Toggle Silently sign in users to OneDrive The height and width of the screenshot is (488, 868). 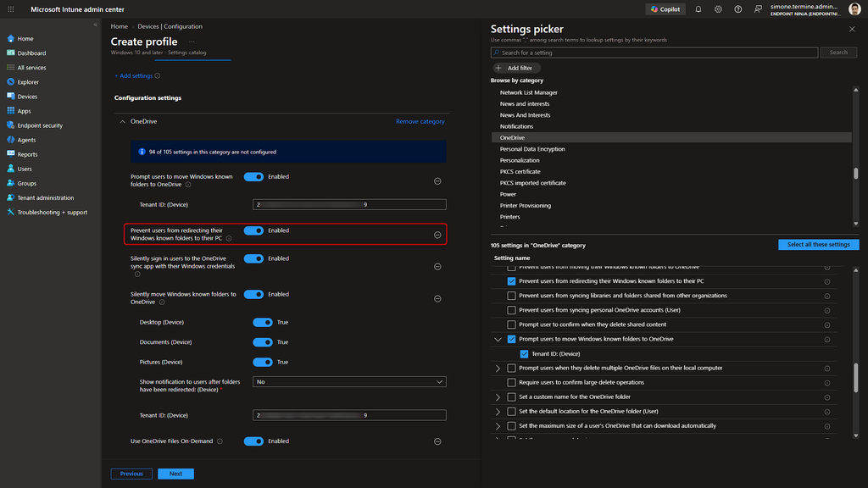click(x=253, y=258)
